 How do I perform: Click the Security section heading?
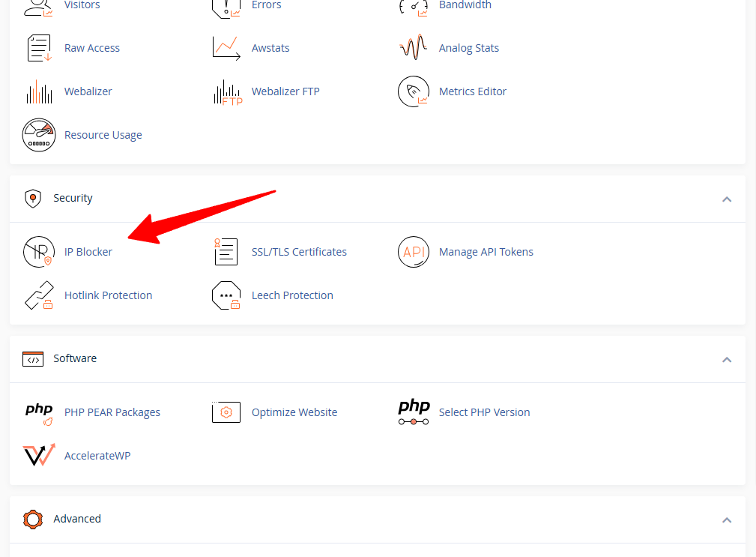tap(73, 198)
